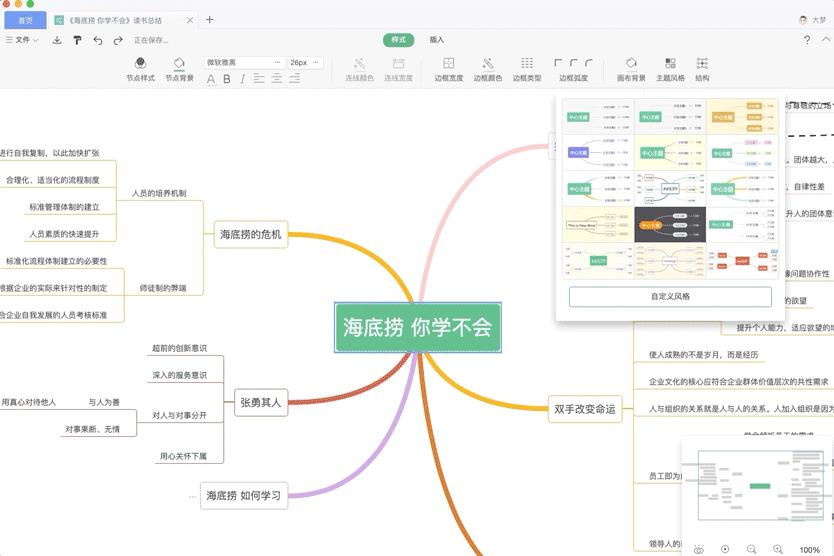Select the 海底捞的危机 branch node
Image resolution: width=834 pixels, height=556 pixels.
coord(251,234)
